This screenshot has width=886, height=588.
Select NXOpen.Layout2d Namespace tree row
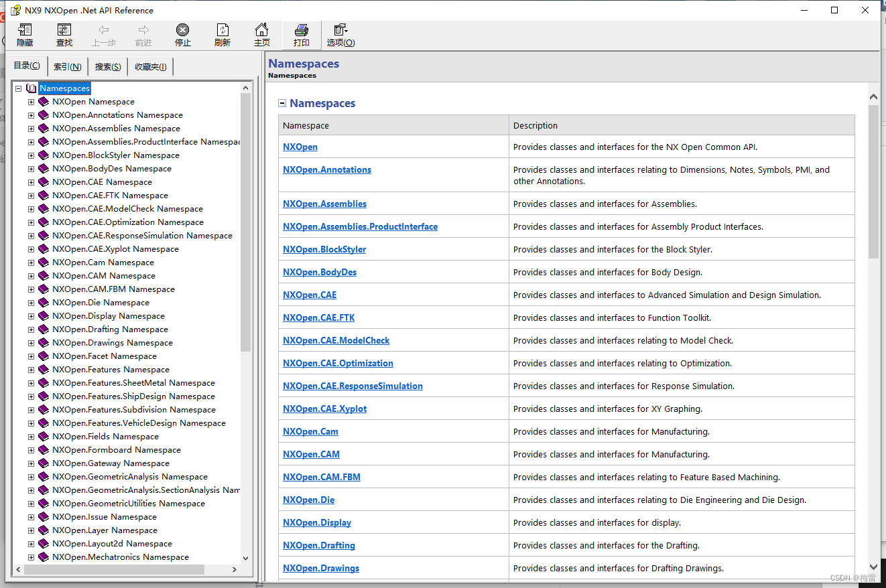pos(112,544)
